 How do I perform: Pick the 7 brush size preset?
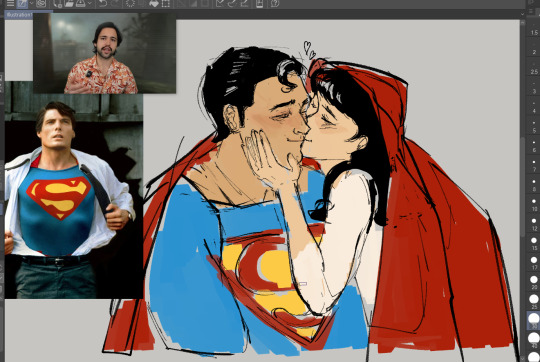click(x=534, y=165)
